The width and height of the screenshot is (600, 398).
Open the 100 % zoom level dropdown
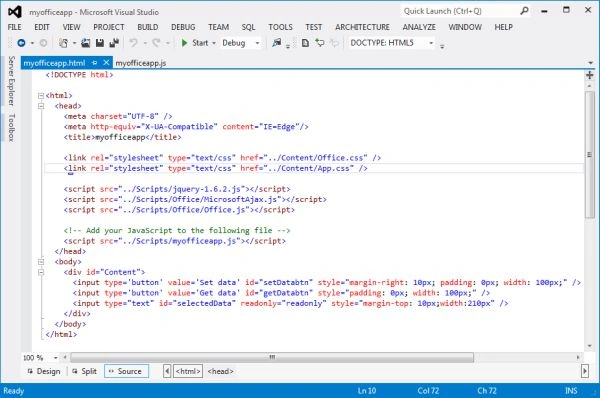[55, 358]
